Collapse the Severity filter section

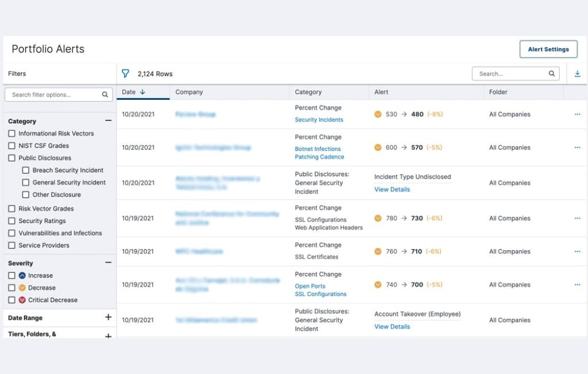pyautogui.click(x=108, y=263)
